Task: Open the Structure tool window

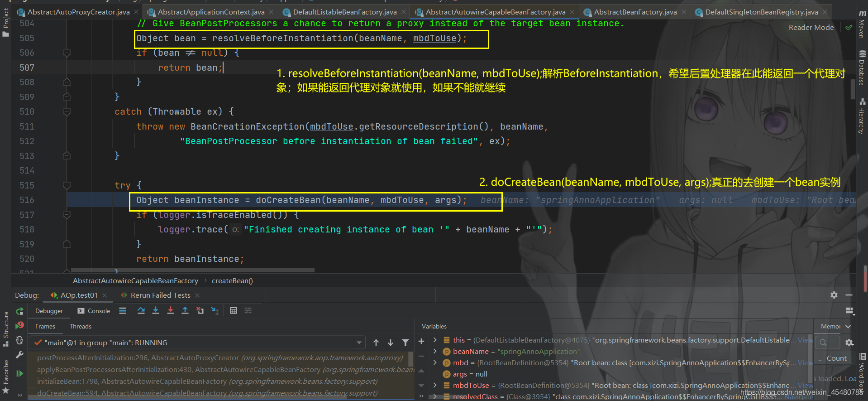Action: (x=5, y=329)
